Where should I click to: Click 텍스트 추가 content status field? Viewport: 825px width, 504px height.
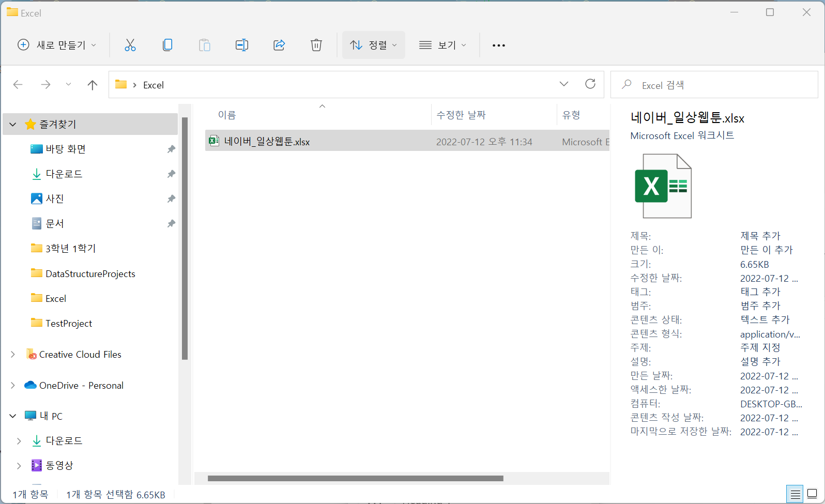765,319
